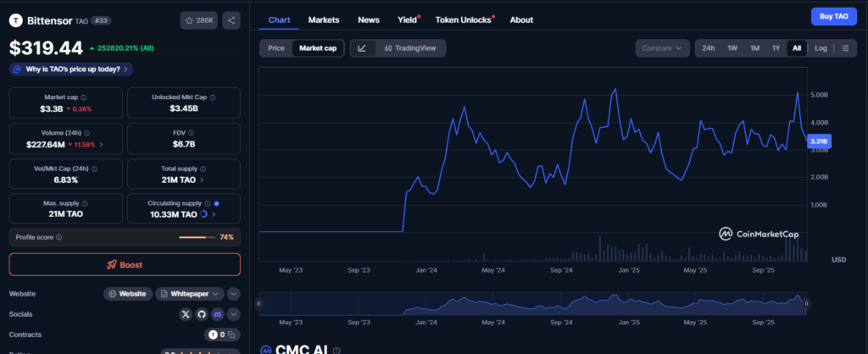Click Profile score info icon

tap(59, 237)
